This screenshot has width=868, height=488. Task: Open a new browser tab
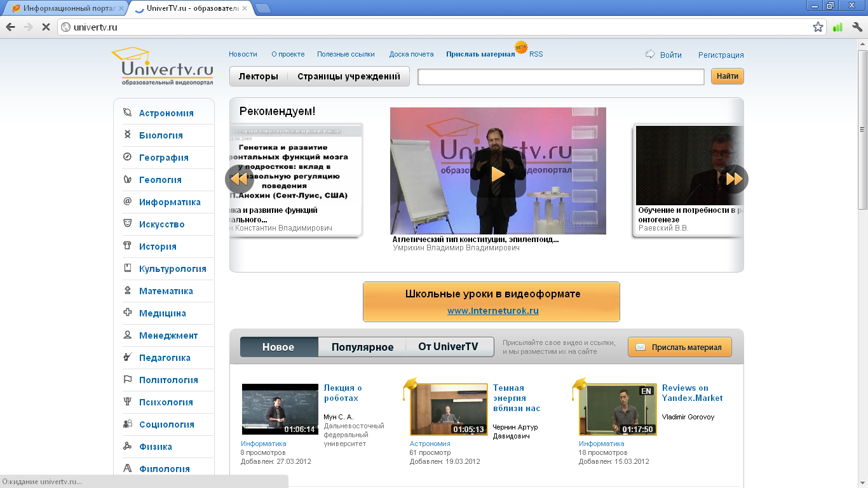pos(263,8)
